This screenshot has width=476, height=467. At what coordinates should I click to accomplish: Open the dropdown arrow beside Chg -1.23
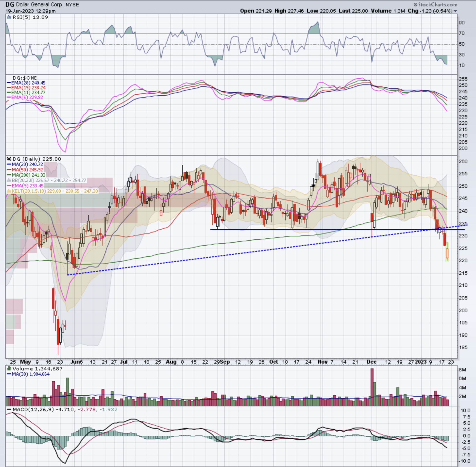[455, 11]
